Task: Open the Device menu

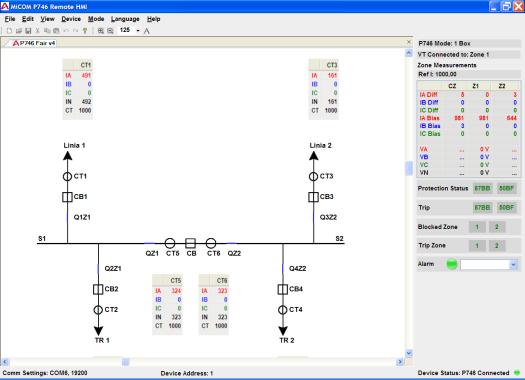Action: coord(71,19)
